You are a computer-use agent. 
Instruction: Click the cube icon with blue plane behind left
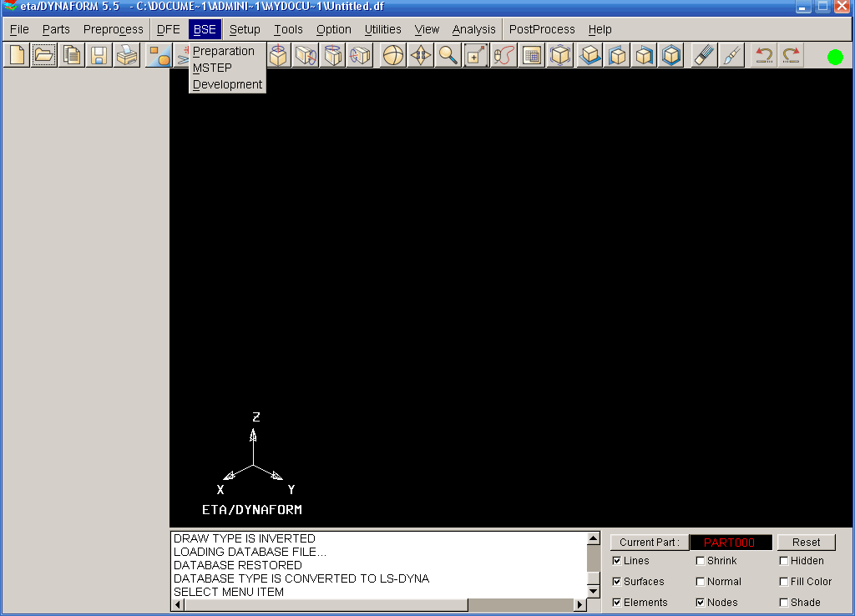[617, 55]
